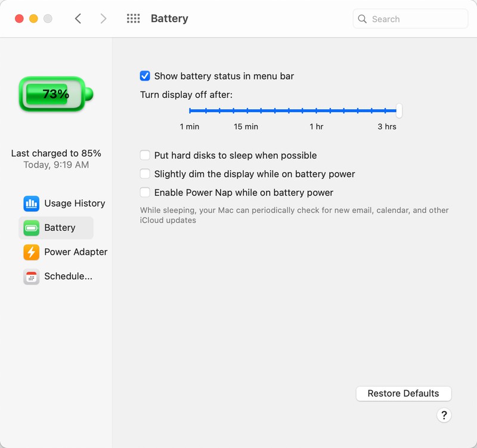The height and width of the screenshot is (448, 477).
Task: Open the Schedule calendar icon
Action: click(33, 276)
